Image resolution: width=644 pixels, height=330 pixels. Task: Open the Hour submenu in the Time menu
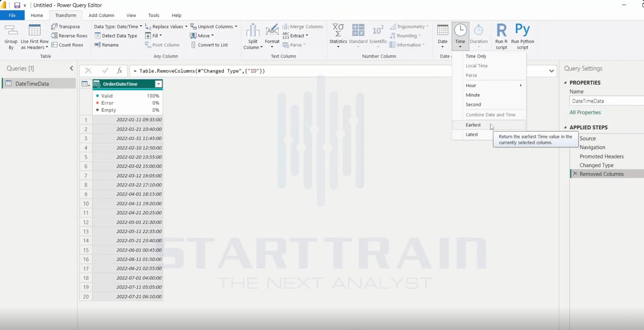[x=489, y=85]
